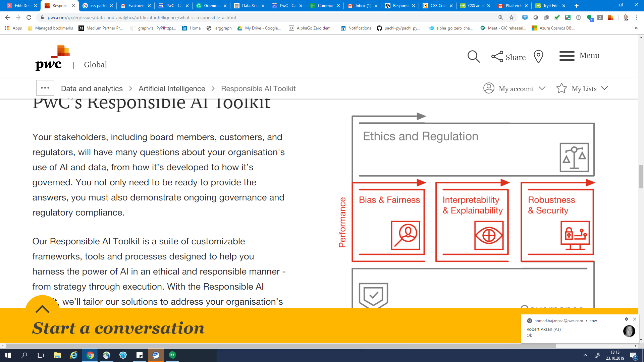644x362 pixels.
Task: Open the Data and analytics breadcrumb link
Action: pos(92,88)
